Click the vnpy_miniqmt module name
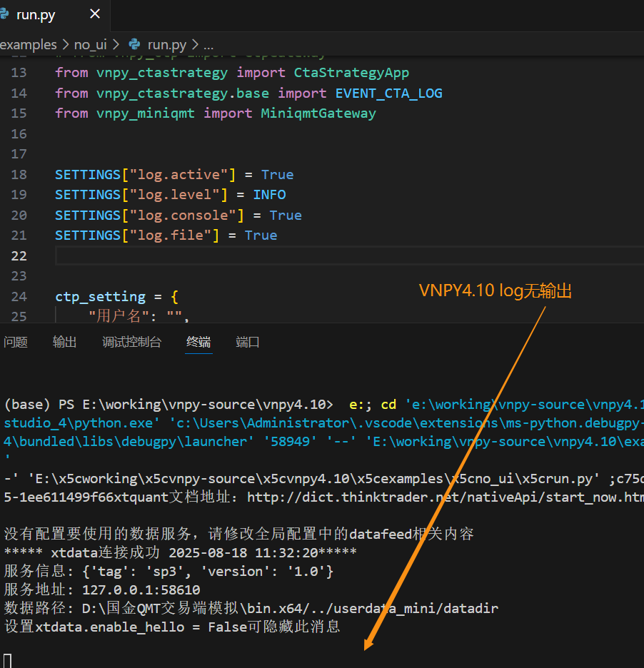The width and height of the screenshot is (644, 668). (146, 113)
